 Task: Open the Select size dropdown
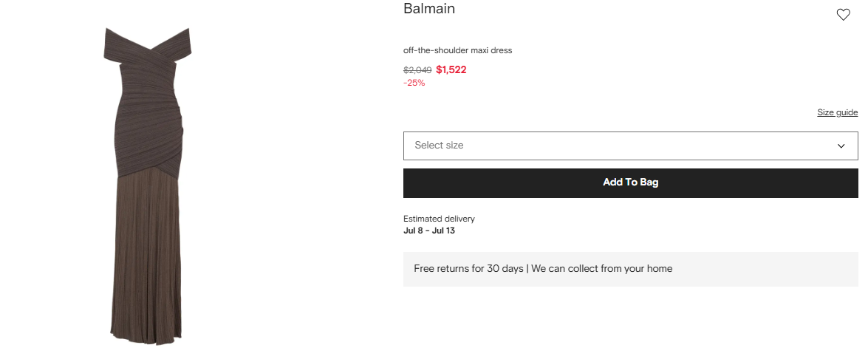(631, 146)
